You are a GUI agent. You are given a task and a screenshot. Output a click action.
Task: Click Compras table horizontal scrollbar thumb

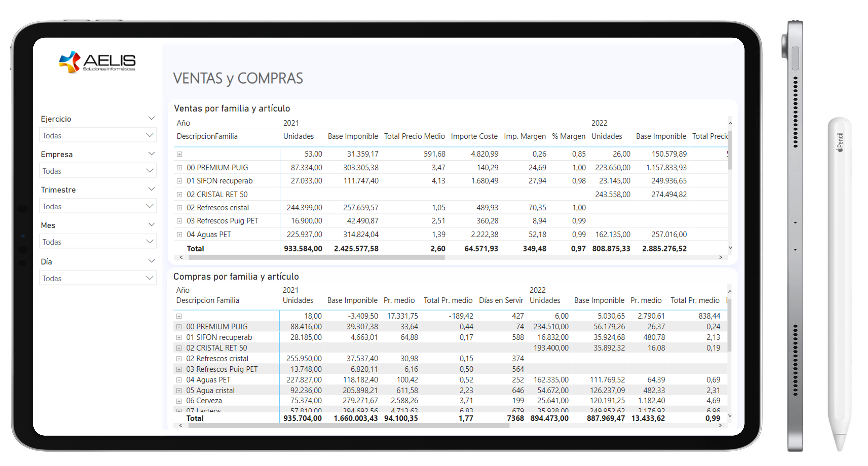pyautogui.click(x=349, y=426)
